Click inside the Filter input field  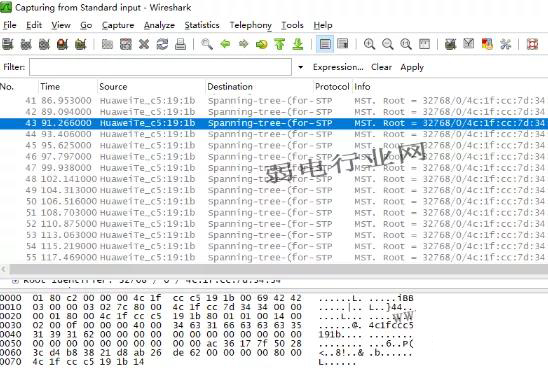coord(160,67)
